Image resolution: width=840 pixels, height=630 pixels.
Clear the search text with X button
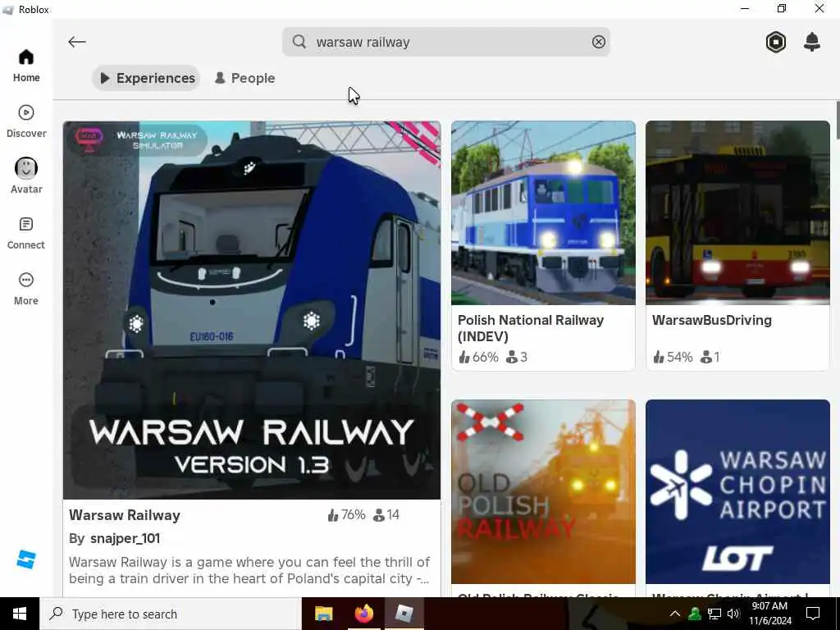click(598, 42)
